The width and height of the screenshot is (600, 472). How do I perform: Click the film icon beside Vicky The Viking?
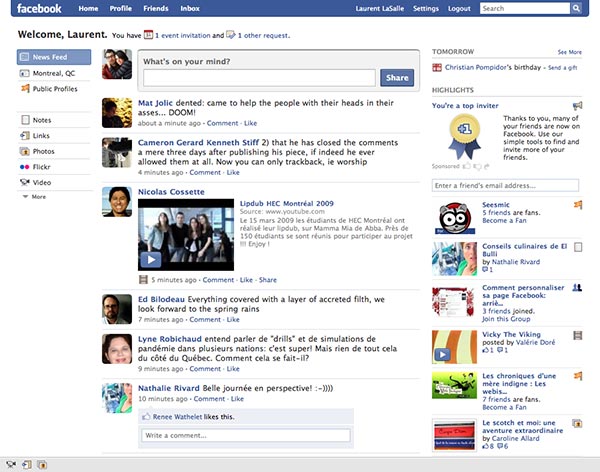click(578, 336)
